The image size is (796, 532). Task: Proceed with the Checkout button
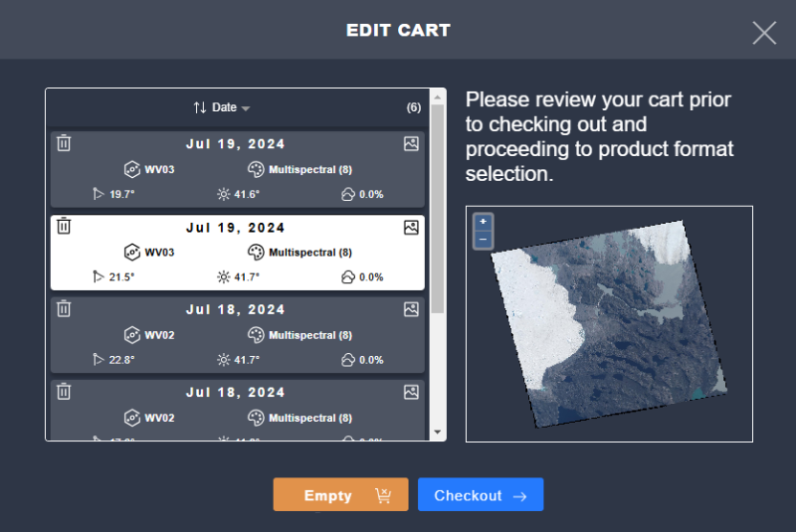point(480,495)
